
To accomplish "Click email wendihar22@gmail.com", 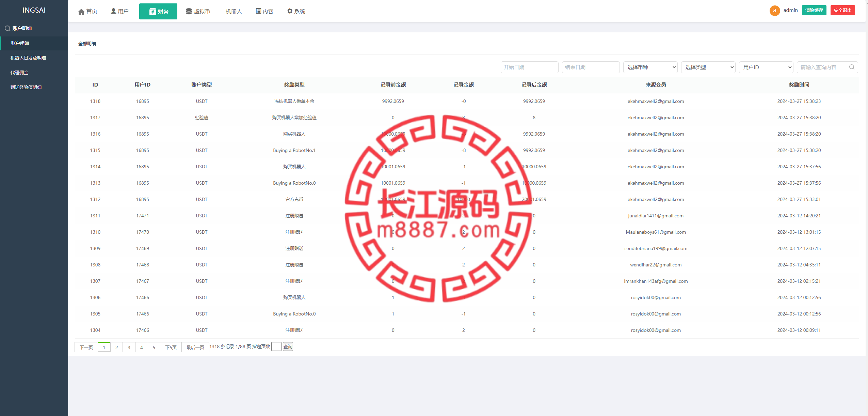I will (656, 265).
